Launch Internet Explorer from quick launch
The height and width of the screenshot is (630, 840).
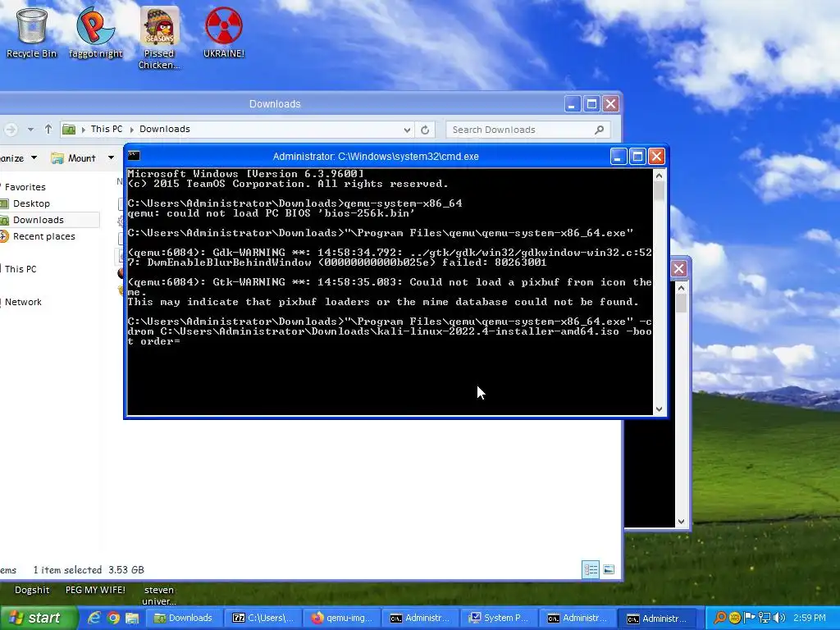(94, 618)
